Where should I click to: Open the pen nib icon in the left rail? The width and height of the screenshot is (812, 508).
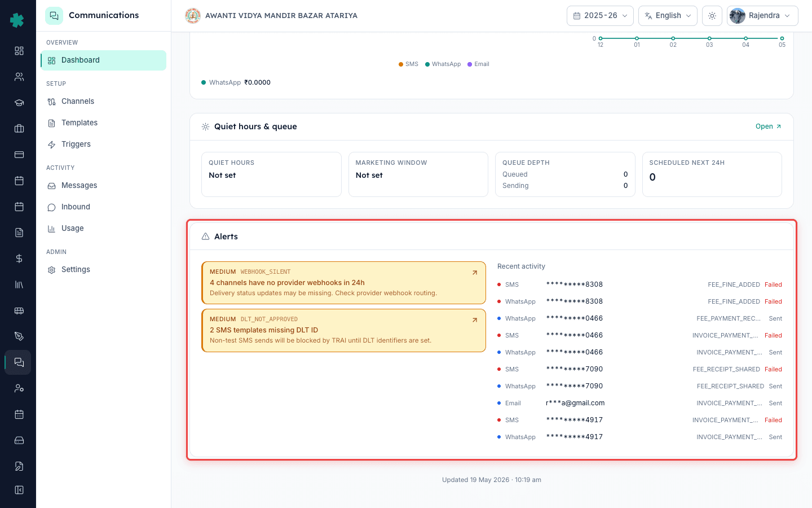(19, 336)
